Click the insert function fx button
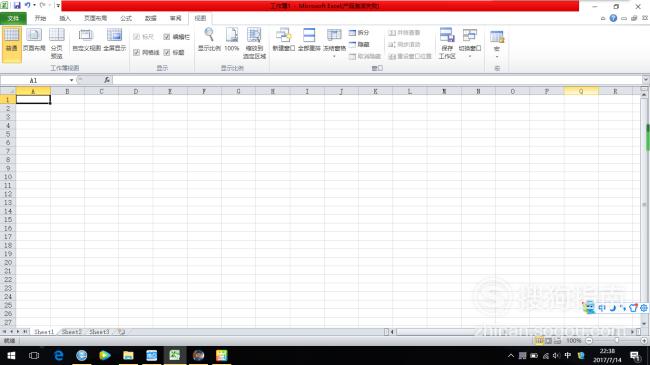This screenshot has width=650, height=365. point(107,80)
